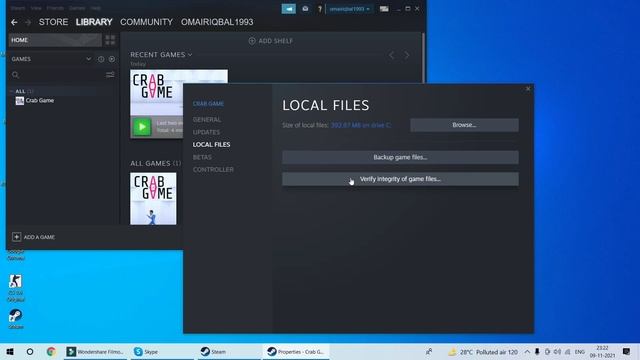Open the LIBRARY tab
This screenshot has height=360, width=640.
click(94, 22)
